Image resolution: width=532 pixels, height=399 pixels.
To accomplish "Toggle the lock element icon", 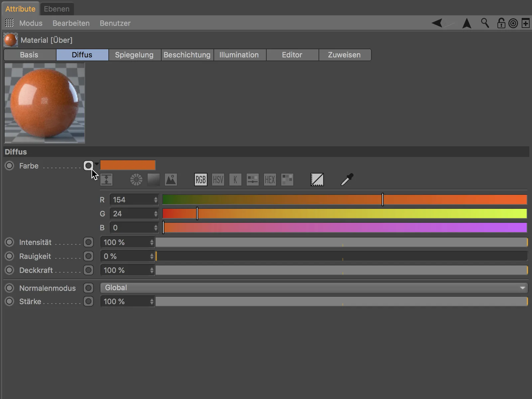I will [501, 23].
